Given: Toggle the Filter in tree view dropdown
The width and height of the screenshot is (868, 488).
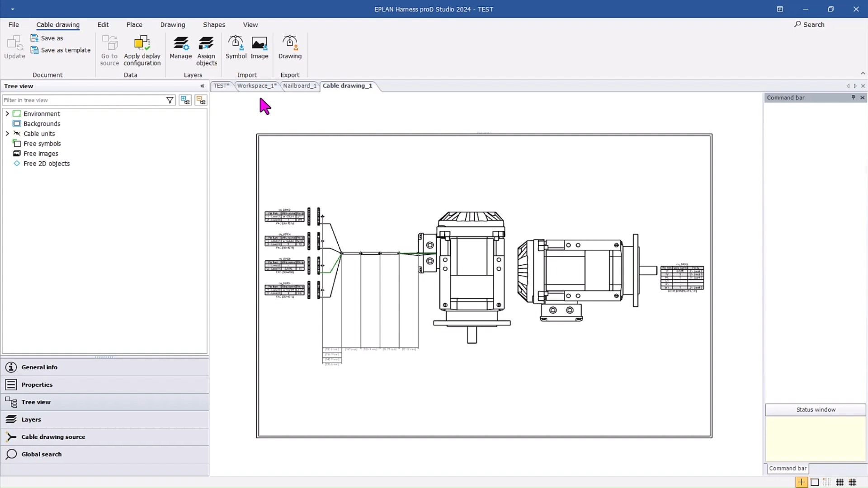Looking at the screenshot, I should [x=170, y=99].
